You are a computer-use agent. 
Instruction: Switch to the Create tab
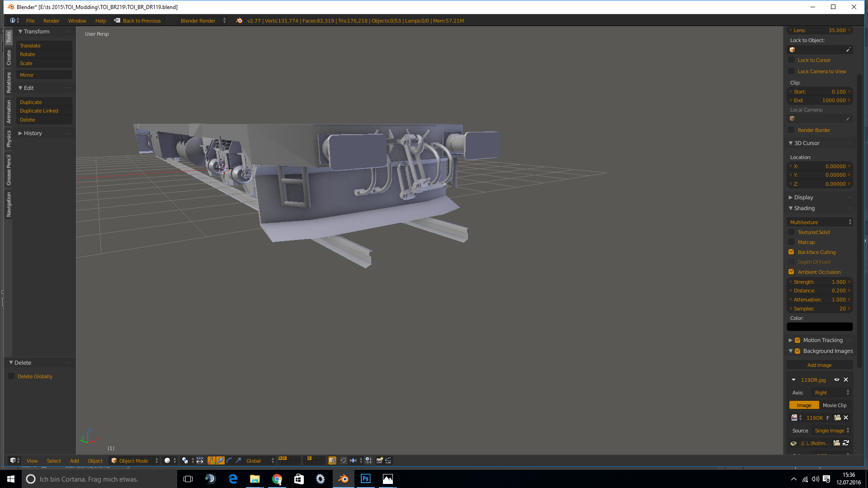(x=9, y=57)
